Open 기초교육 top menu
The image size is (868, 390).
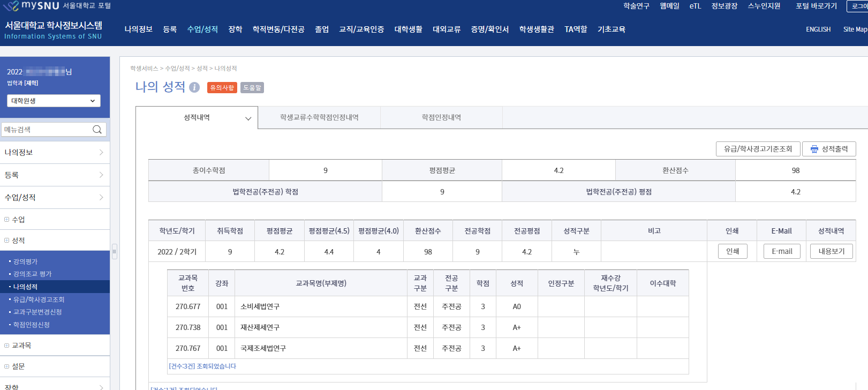click(x=612, y=29)
